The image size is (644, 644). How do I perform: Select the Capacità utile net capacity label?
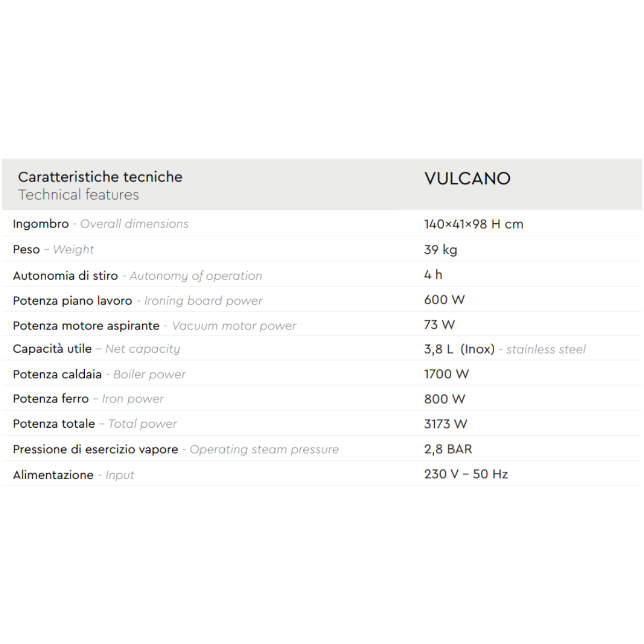(96, 349)
